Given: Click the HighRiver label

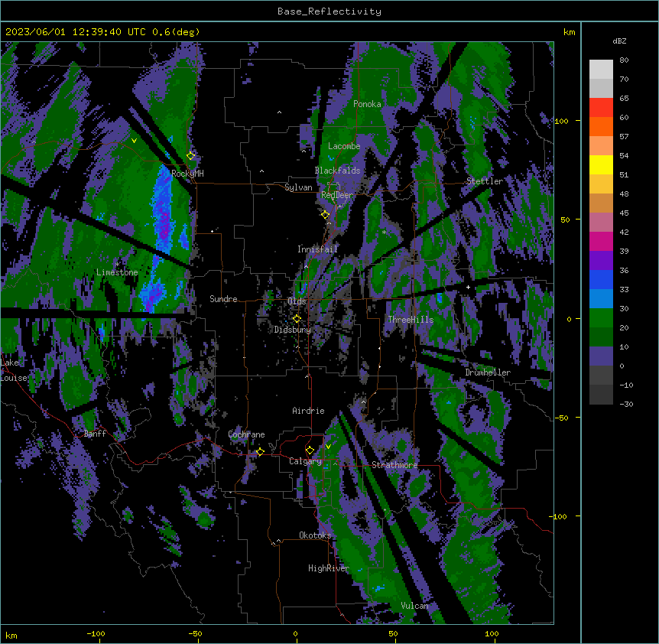Looking at the screenshot, I should coord(329,568).
